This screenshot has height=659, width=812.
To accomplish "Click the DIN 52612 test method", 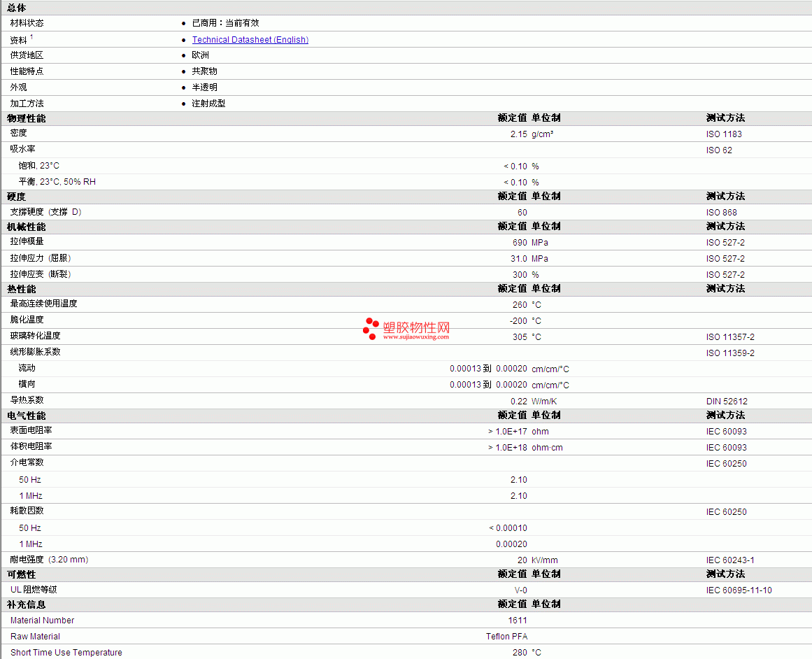I will click(x=727, y=402).
